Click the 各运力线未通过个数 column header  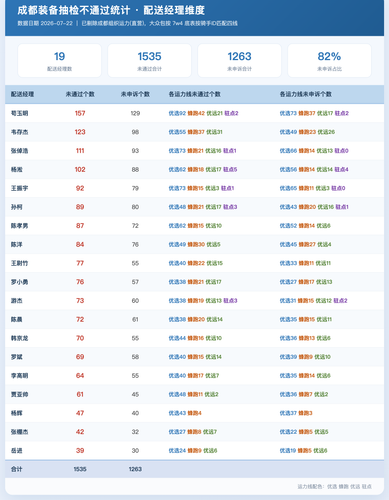(194, 94)
